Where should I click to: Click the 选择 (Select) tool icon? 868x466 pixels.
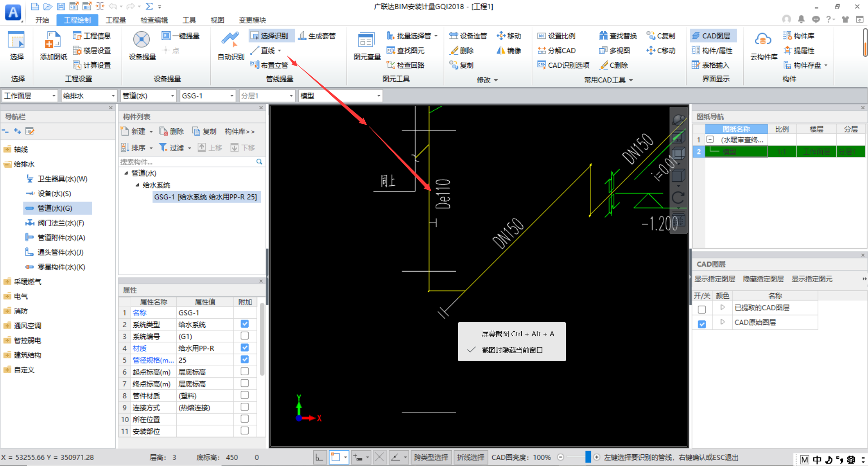tap(17, 40)
